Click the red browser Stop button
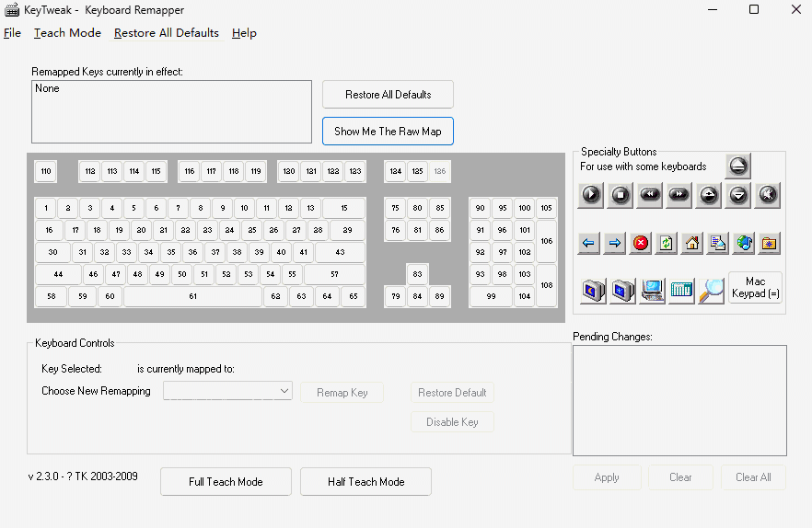The width and height of the screenshot is (812, 528). coord(641,243)
